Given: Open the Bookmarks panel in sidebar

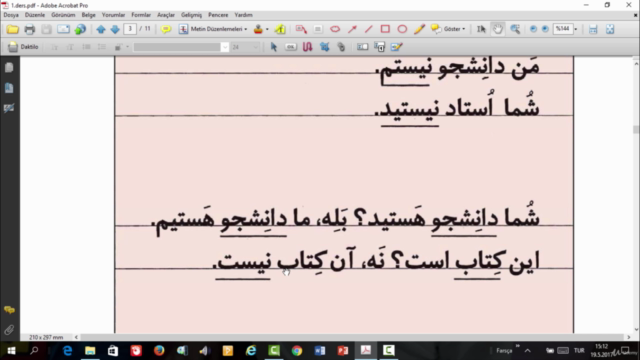Looking at the screenshot, I should (x=9, y=88).
